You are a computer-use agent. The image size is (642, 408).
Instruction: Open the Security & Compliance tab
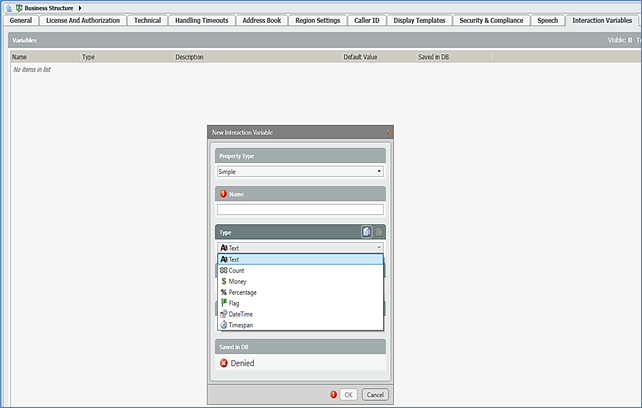tap(491, 20)
